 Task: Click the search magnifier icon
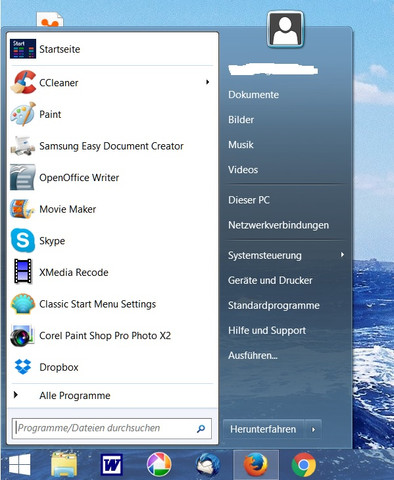pos(201,428)
